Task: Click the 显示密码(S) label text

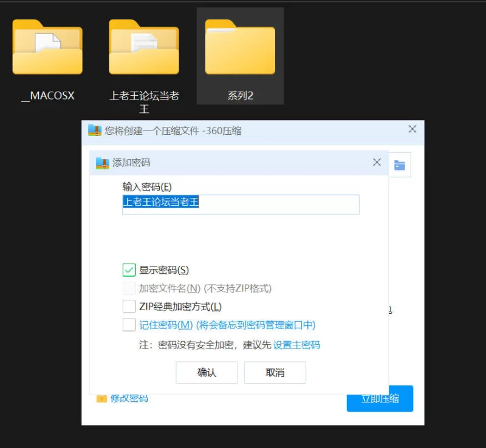Action: [x=164, y=270]
